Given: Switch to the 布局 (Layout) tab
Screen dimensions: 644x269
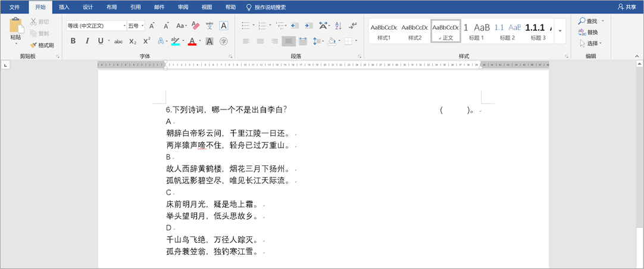Looking at the screenshot, I should pyautogui.click(x=111, y=7).
